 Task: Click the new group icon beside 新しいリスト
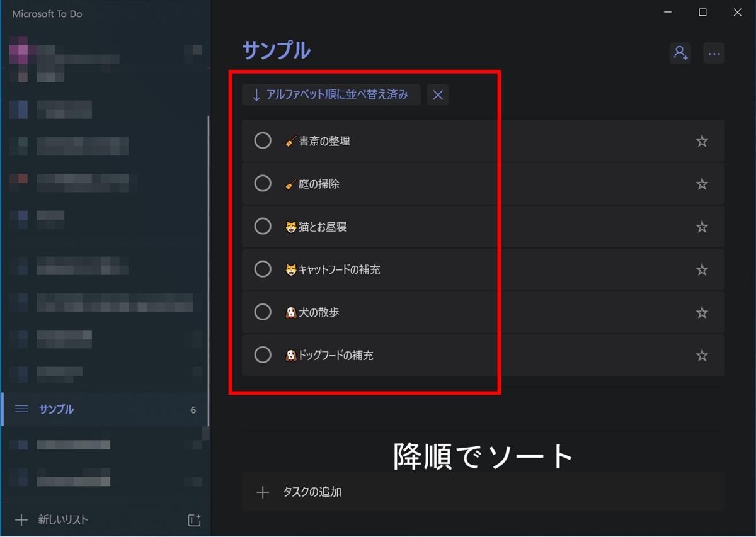point(194,520)
